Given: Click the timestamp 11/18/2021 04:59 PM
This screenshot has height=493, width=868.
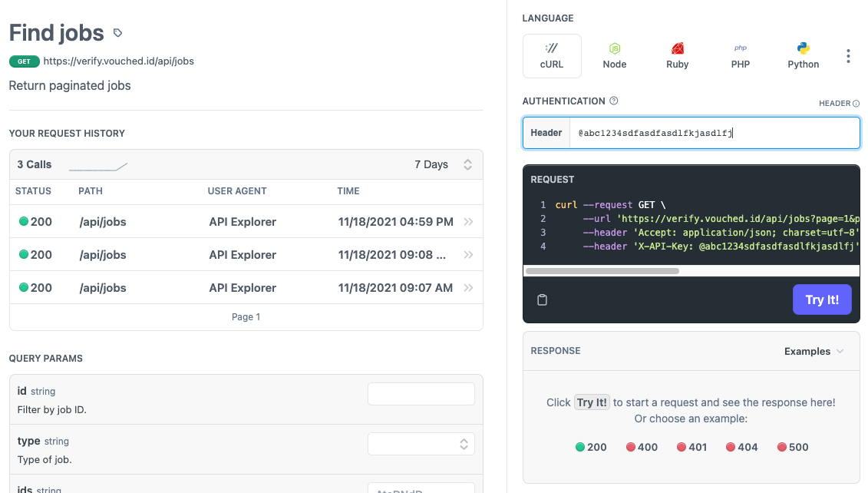Looking at the screenshot, I should point(396,222).
